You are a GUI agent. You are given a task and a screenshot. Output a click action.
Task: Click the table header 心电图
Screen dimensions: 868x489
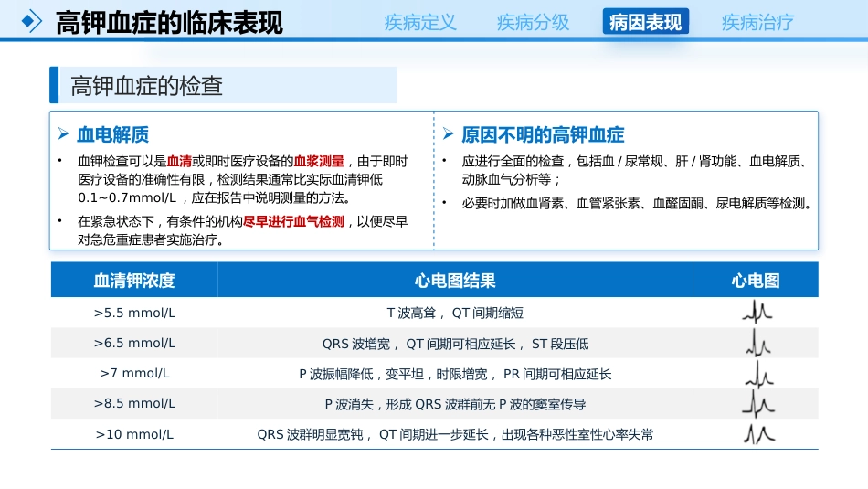click(x=756, y=281)
